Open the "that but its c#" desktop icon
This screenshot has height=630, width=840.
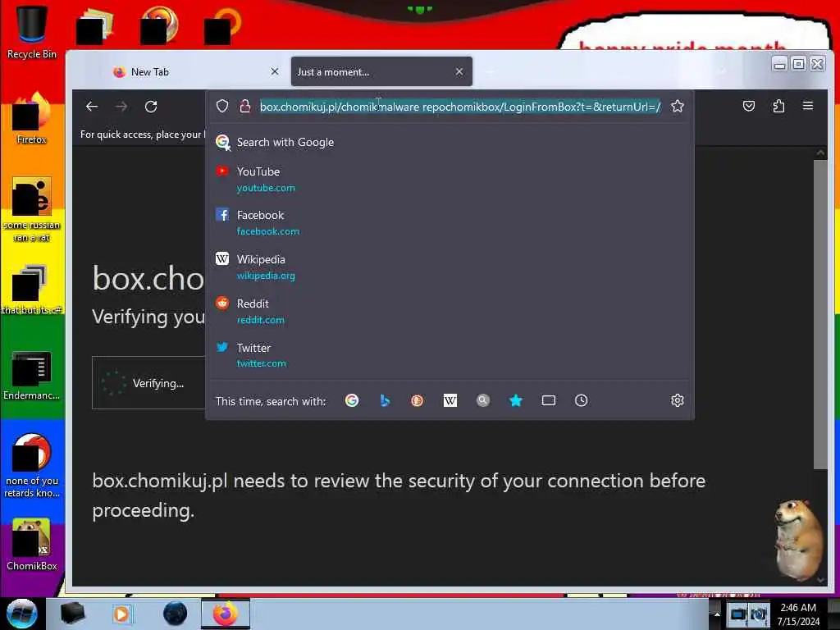(32, 290)
